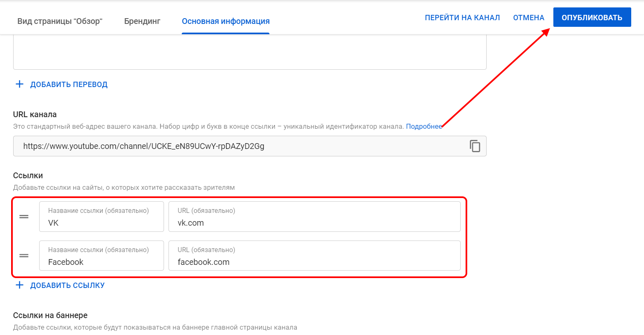Open the Вид страницы "Обзор" tab
The height and width of the screenshot is (335, 644).
click(60, 21)
